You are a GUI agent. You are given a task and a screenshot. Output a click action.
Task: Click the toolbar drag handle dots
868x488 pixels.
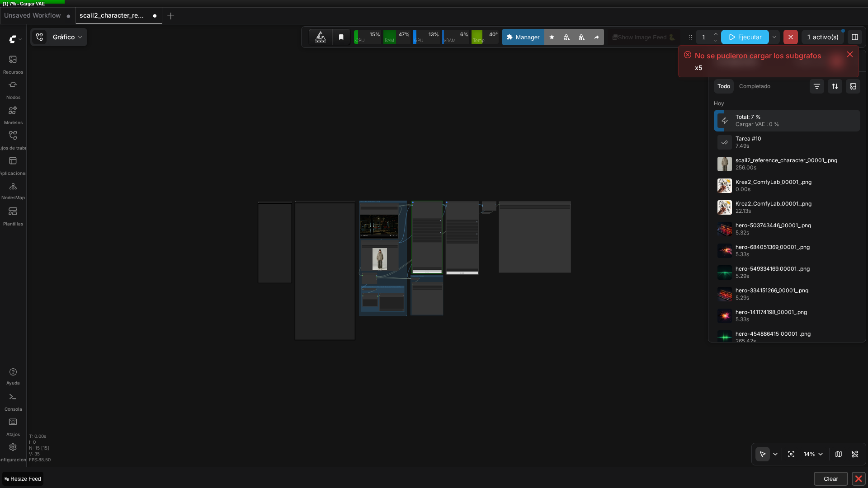coord(690,38)
